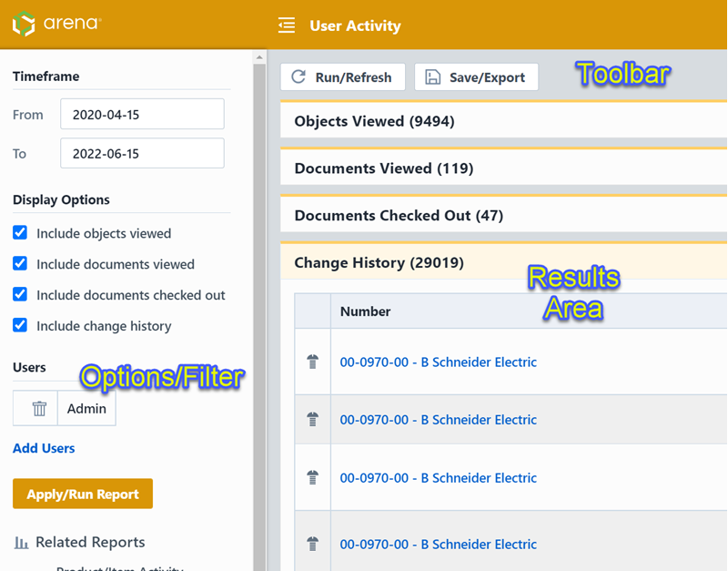
Task: Edit the To date field
Action: (x=142, y=153)
